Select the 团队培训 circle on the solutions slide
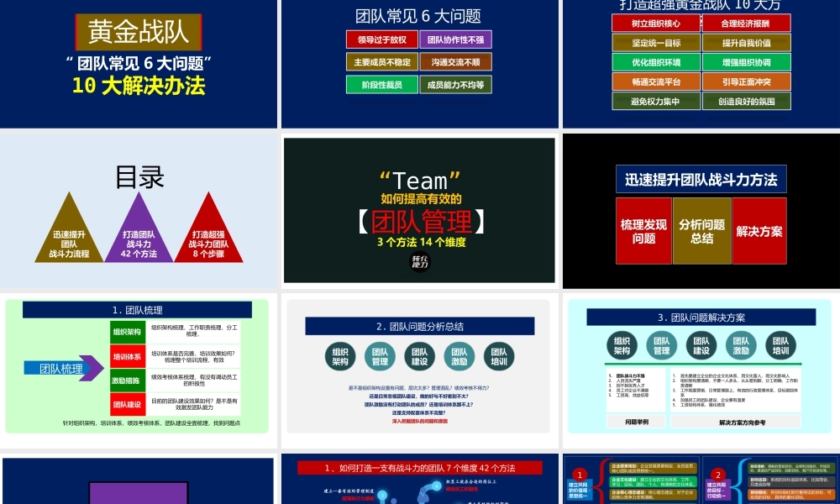 pos(780,345)
